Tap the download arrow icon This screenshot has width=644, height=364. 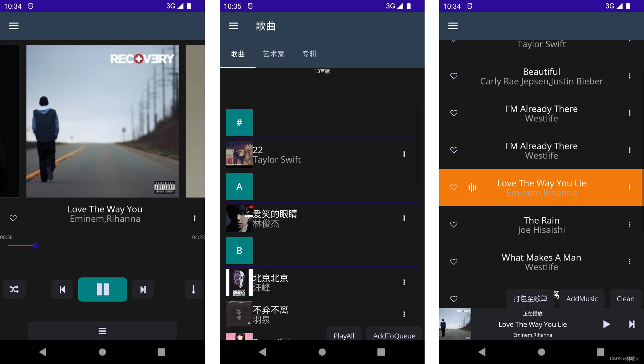[193, 289]
